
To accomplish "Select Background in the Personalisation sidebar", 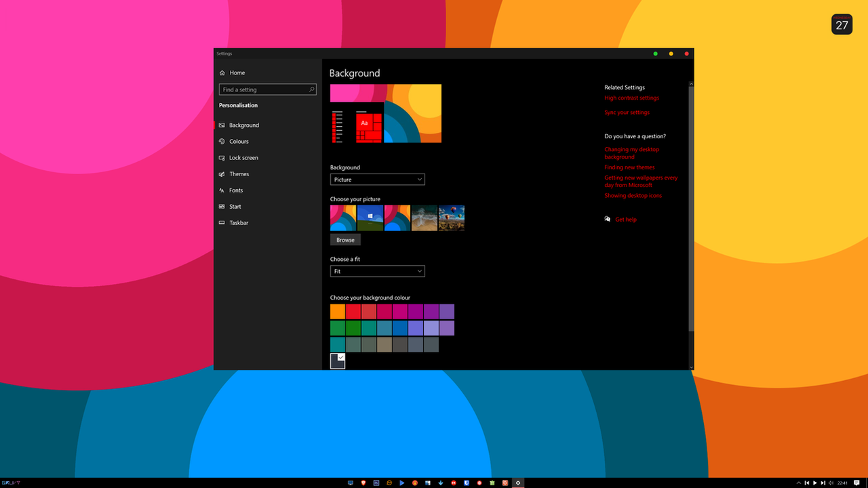I will click(268, 125).
